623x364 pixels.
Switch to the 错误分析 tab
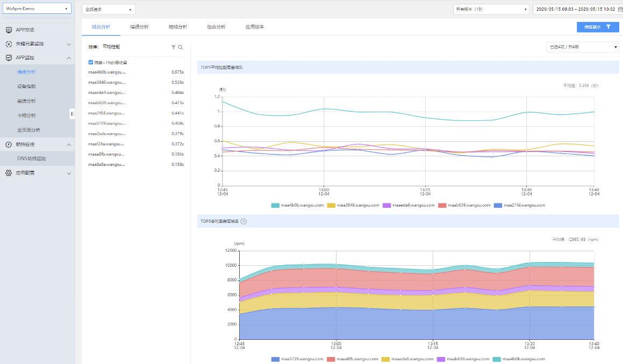(139, 27)
